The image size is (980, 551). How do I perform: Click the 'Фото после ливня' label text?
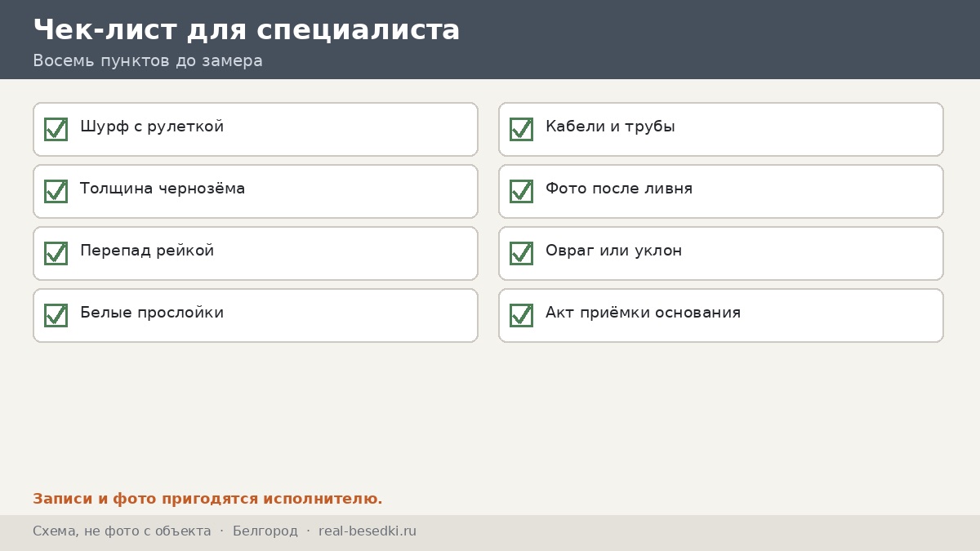tap(619, 189)
